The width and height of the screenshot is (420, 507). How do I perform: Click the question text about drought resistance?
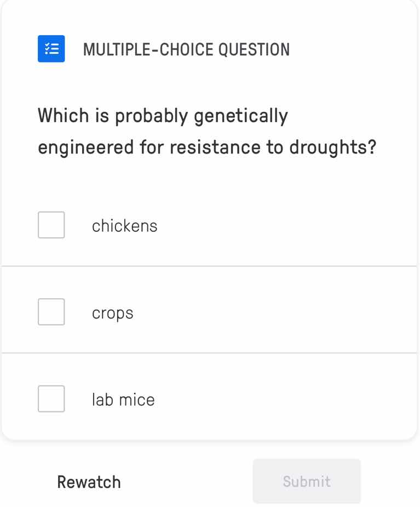[x=207, y=131]
